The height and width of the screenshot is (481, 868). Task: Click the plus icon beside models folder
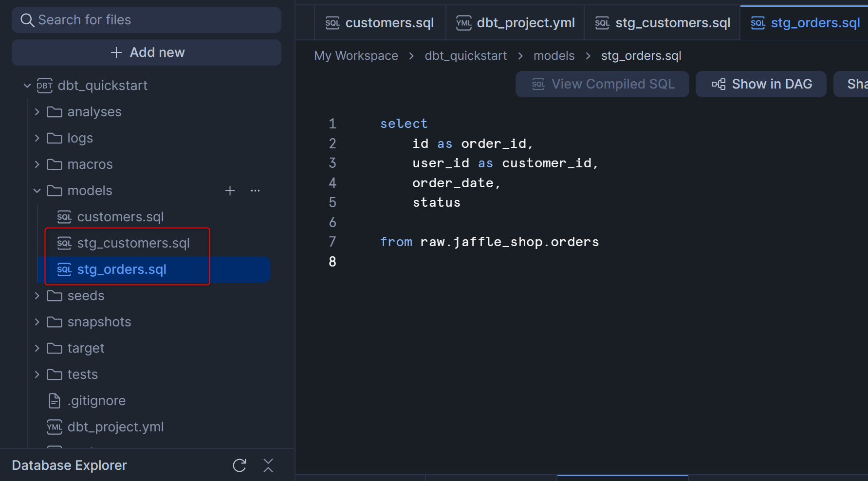(230, 191)
